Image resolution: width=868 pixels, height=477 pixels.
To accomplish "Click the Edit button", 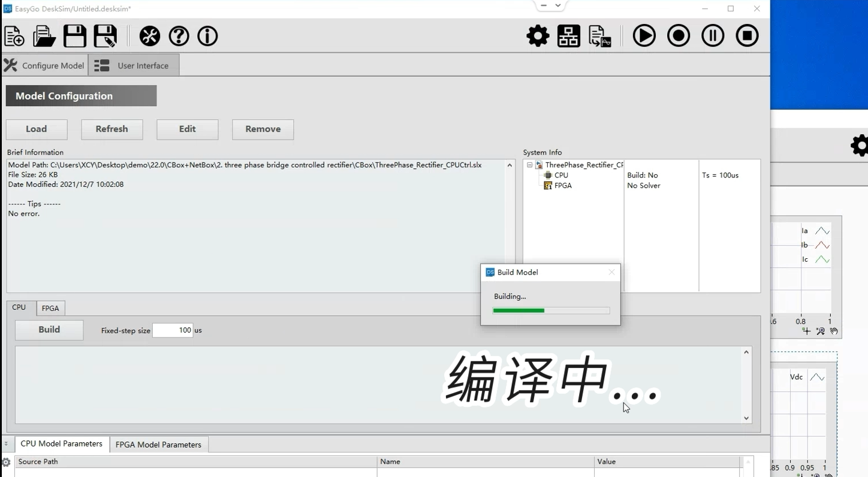I will coord(188,129).
